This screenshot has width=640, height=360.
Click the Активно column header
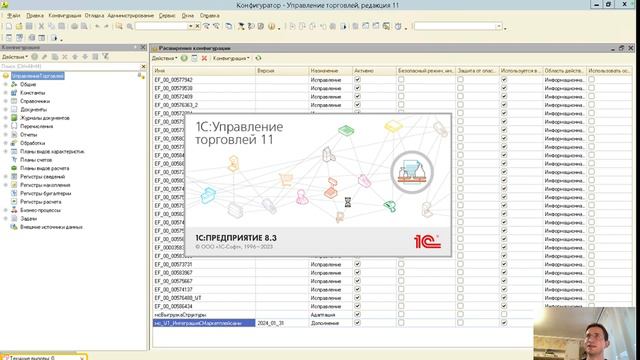click(374, 71)
